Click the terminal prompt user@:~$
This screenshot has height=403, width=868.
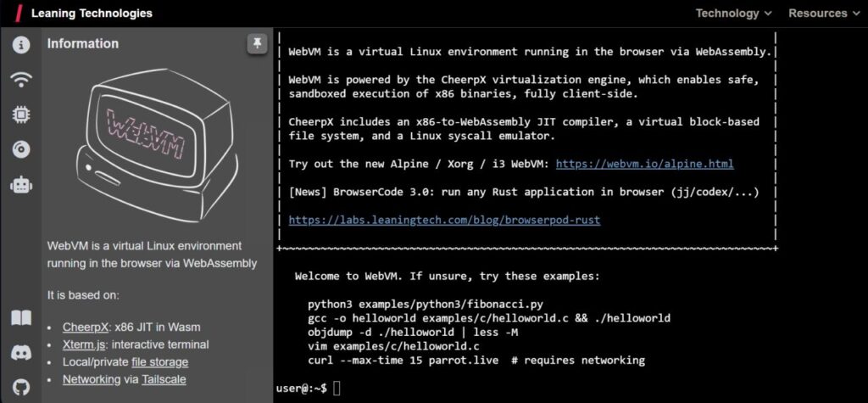pyautogui.click(x=302, y=389)
